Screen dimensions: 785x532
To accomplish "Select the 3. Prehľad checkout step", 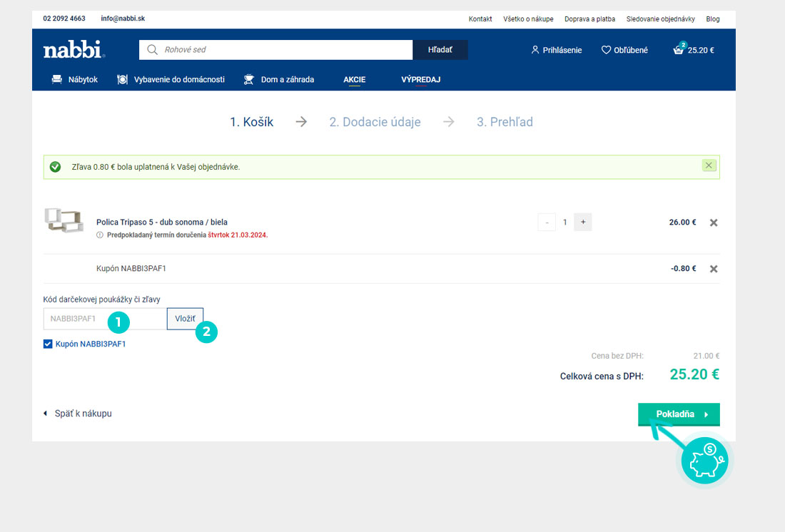I will point(505,122).
